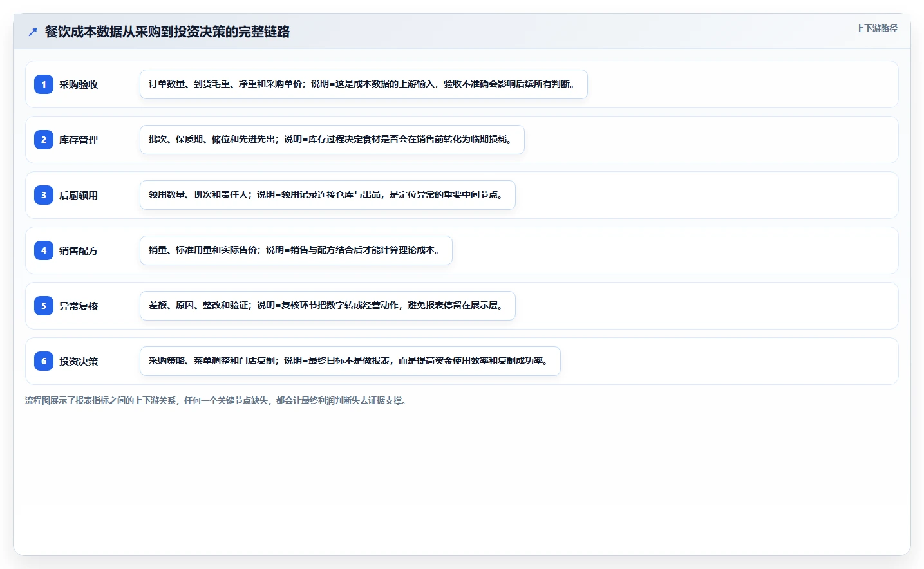This screenshot has width=924, height=569.
Task: Click the description box starting 领用数量、班次
Action: click(328, 195)
